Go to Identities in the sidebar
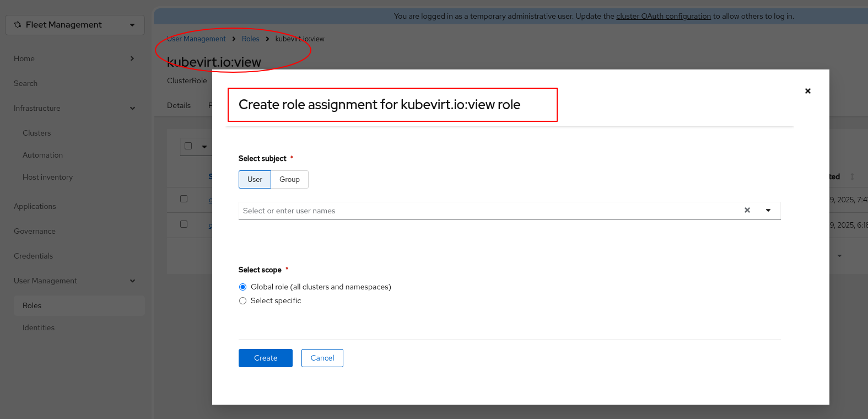Image resolution: width=868 pixels, height=419 pixels. pyautogui.click(x=39, y=327)
